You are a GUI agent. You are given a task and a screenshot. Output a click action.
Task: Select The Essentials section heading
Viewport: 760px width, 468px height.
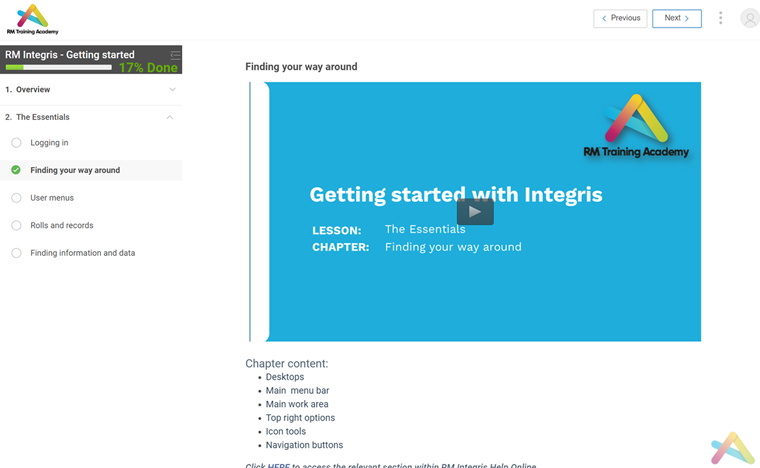tap(43, 117)
